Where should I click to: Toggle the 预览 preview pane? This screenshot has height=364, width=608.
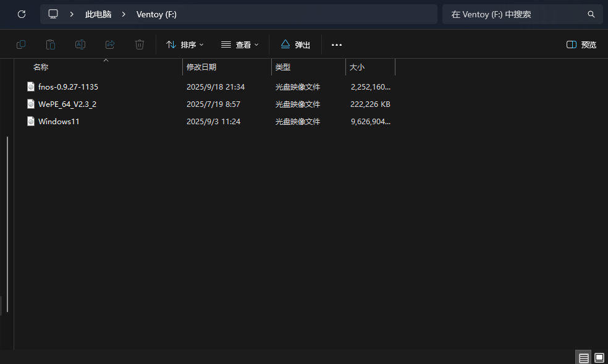click(581, 44)
